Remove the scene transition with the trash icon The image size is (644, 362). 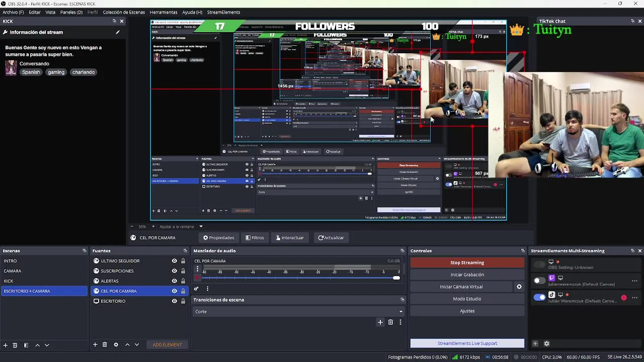[x=390, y=322]
